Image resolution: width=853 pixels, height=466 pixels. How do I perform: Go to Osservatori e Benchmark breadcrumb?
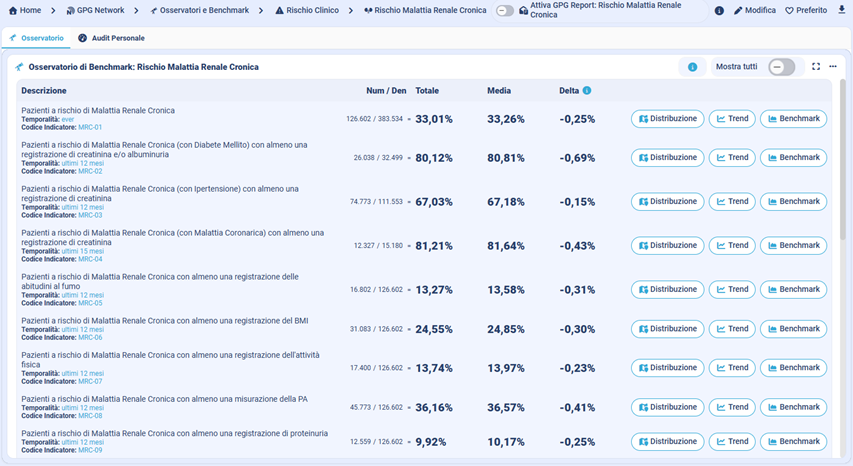199,10
